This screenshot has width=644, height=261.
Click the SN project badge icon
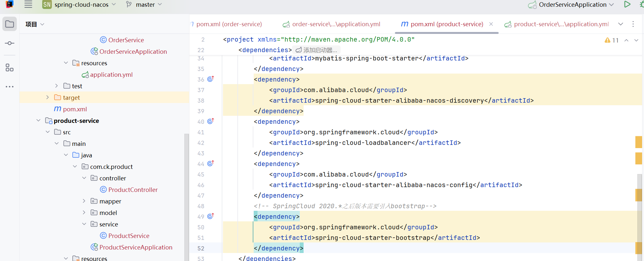pos(47,4)
